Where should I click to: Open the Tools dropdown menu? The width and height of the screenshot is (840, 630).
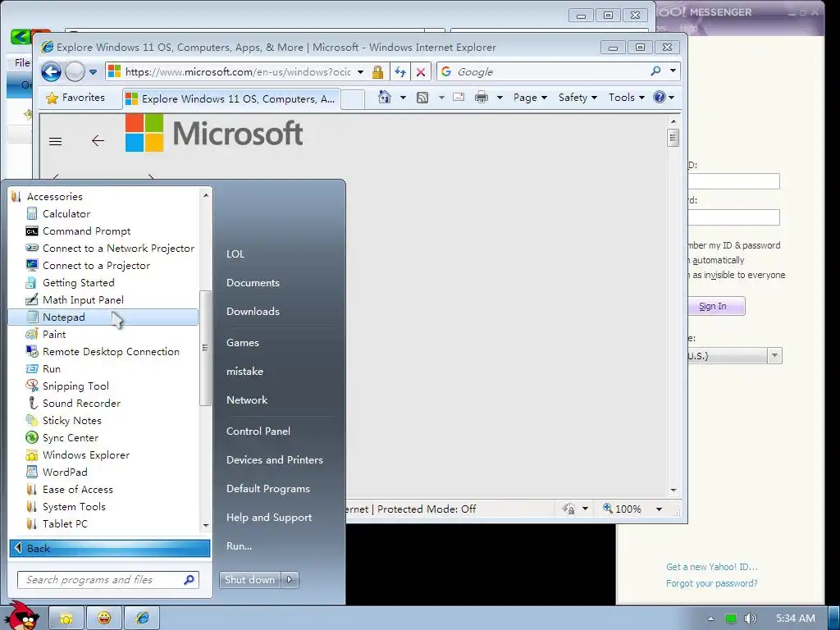tap(626, 98)
